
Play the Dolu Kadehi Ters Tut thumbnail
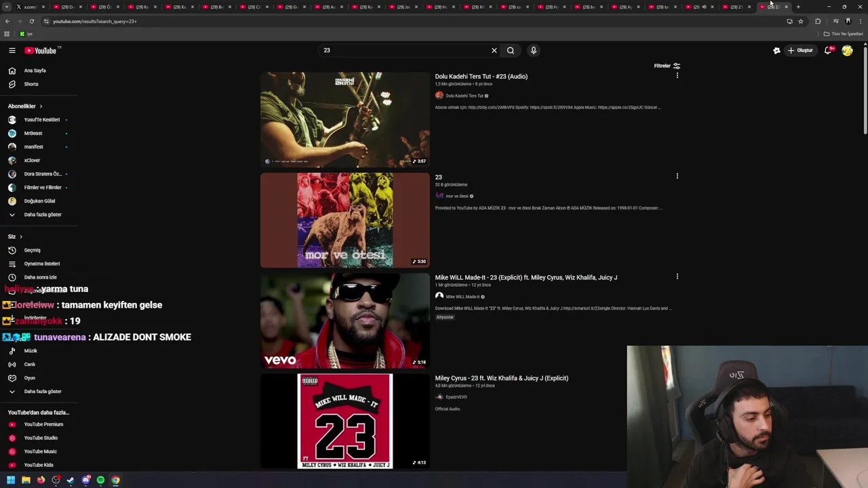345,119
